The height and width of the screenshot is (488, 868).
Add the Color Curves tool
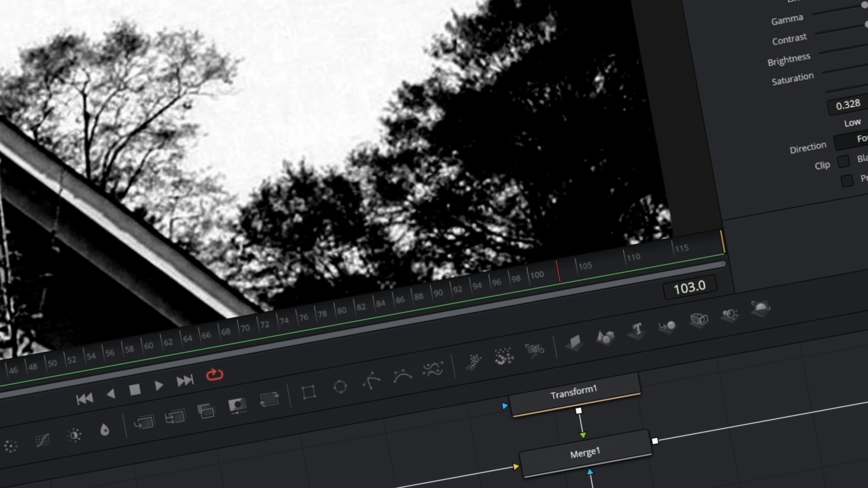pos(42,440)
